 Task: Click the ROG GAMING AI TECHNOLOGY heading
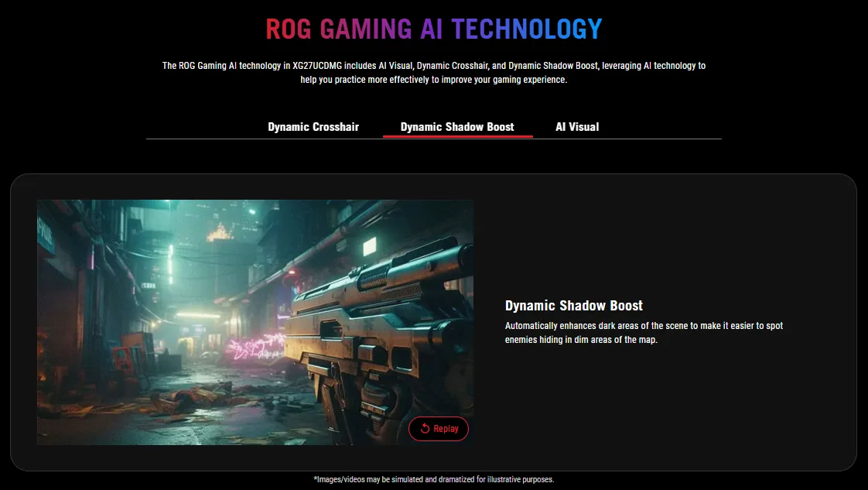[433, 29]
